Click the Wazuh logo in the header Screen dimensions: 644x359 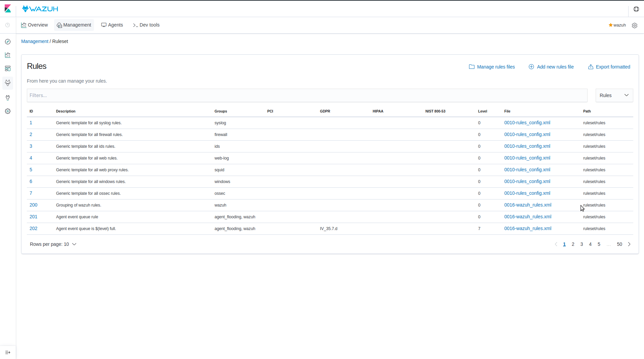[40, 8]
